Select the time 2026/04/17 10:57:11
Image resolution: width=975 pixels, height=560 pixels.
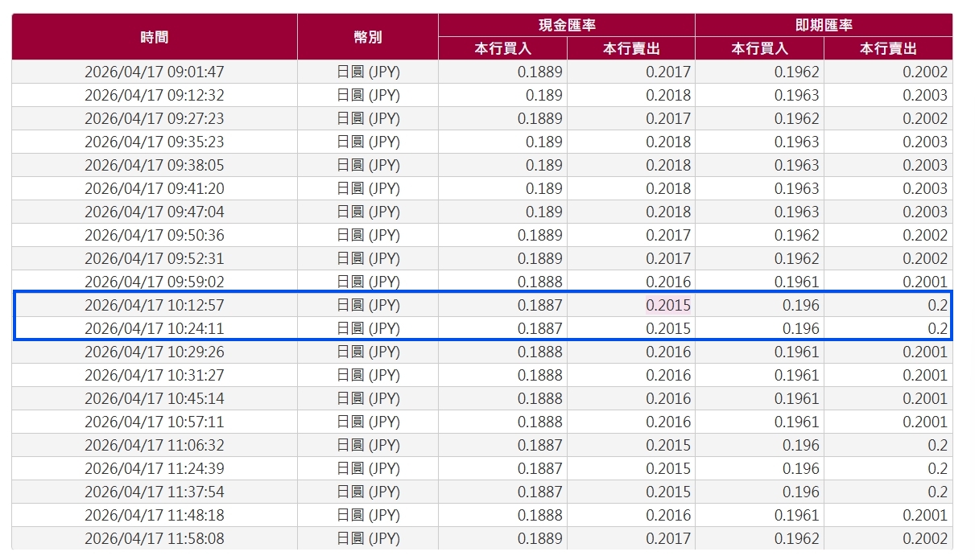coord(155,422)
